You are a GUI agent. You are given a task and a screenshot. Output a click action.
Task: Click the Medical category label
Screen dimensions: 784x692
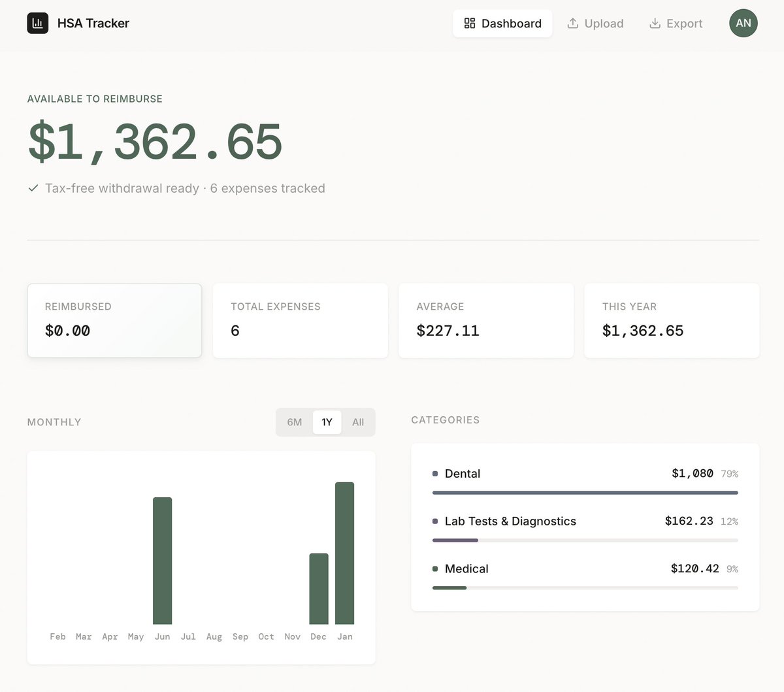[466, 569]
